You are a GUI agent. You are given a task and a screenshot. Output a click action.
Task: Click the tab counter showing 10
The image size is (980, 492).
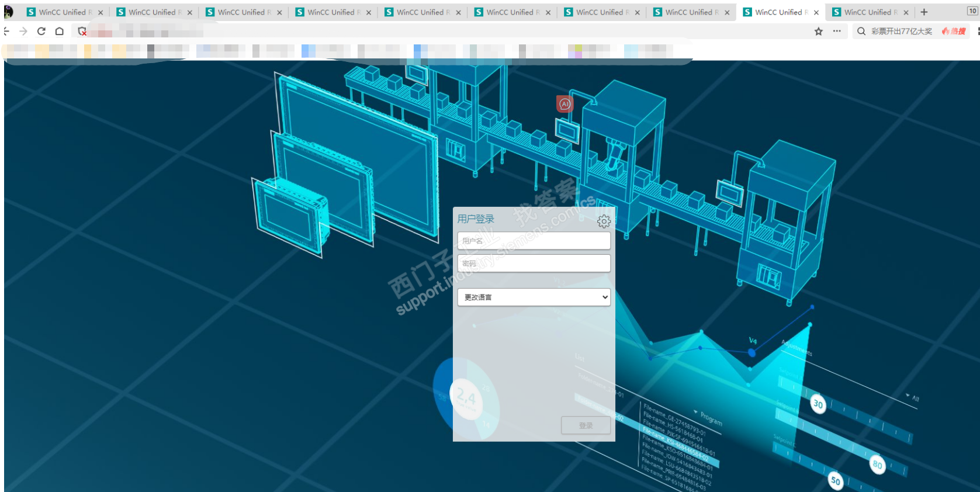coord(972,11)
